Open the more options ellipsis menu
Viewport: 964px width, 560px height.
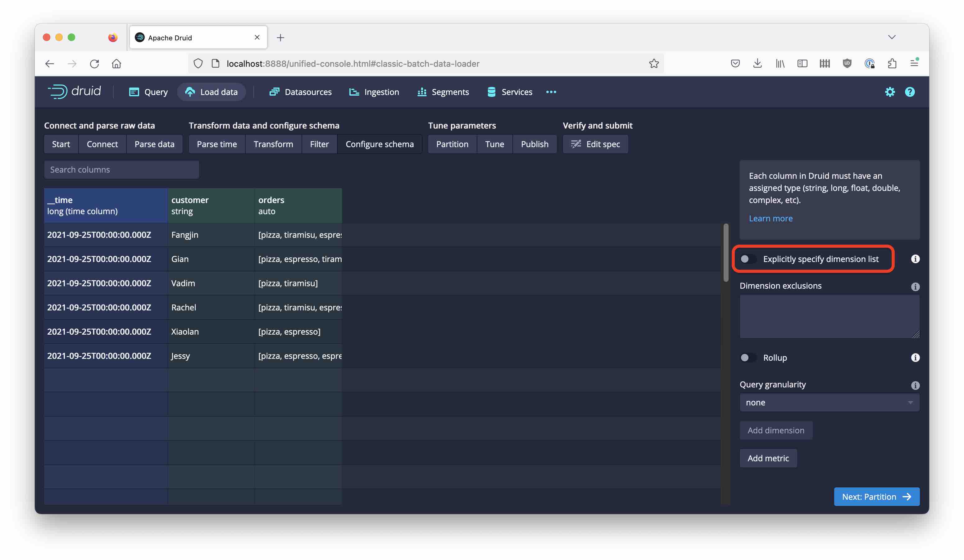coord(551,92)
